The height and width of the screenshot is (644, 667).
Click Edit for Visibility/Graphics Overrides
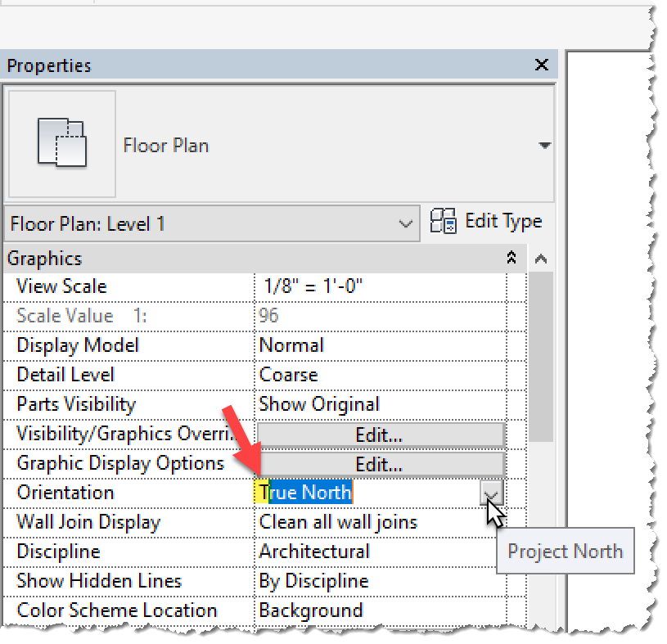pyautogui.click(x=380, y=434)
